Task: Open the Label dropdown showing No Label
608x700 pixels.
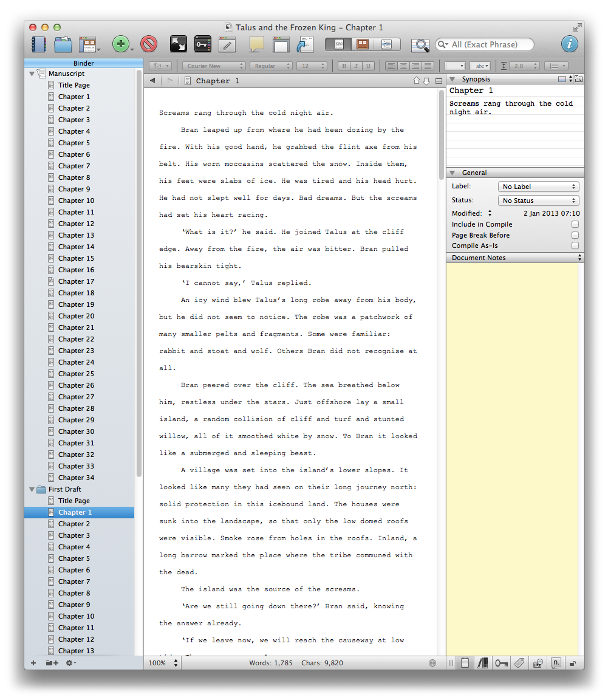Action: pyautogui.click(x=538, y=187)
